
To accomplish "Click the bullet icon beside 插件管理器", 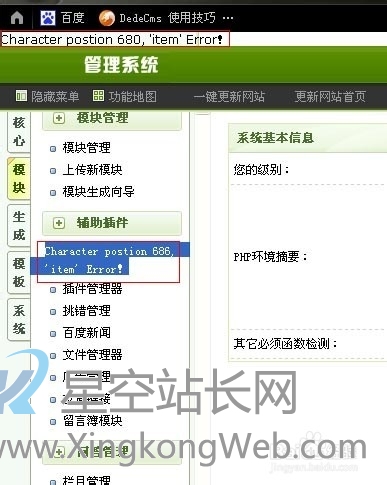I will pyautogui.click(x=53, y=290).
